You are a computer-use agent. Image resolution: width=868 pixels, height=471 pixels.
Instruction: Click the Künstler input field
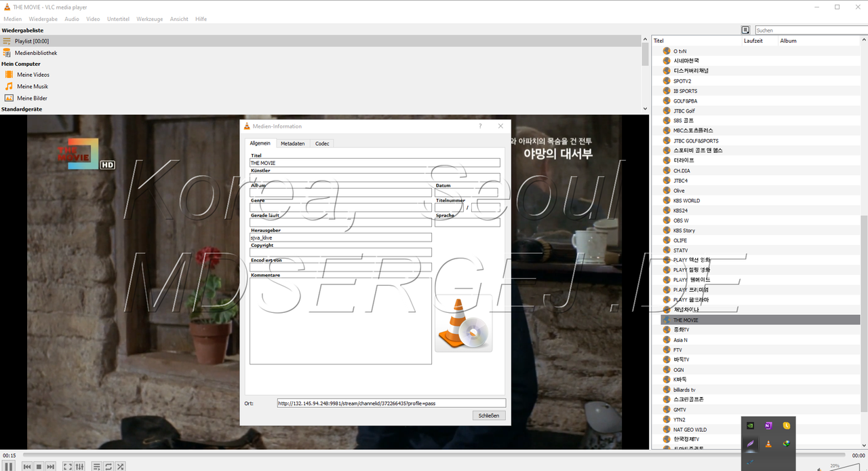click(x=375, y=178)
